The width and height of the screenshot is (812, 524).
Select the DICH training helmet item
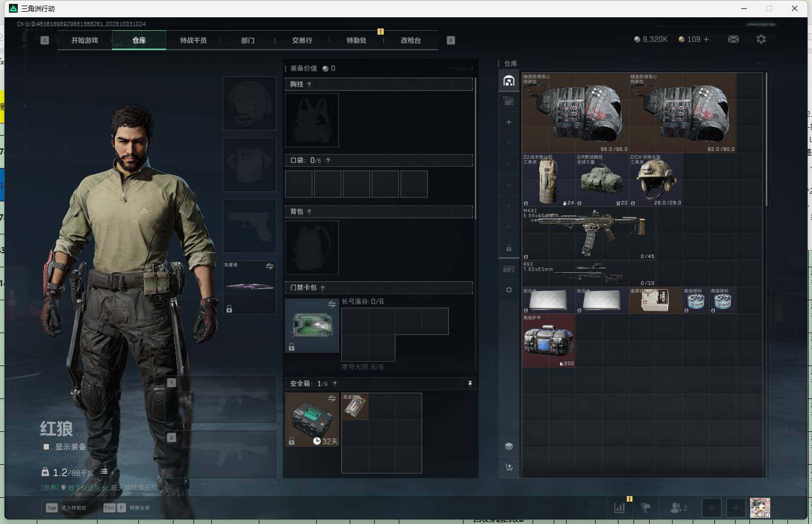tap(656, 180)
